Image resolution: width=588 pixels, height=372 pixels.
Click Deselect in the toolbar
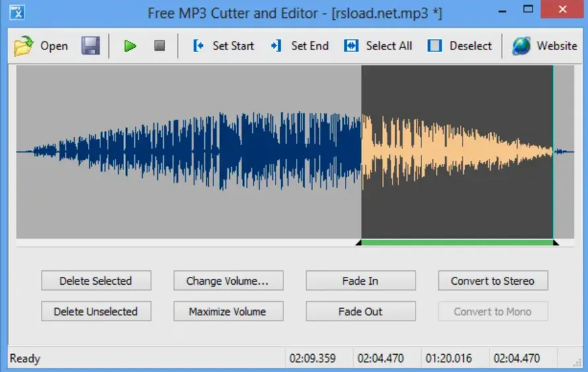435,46
